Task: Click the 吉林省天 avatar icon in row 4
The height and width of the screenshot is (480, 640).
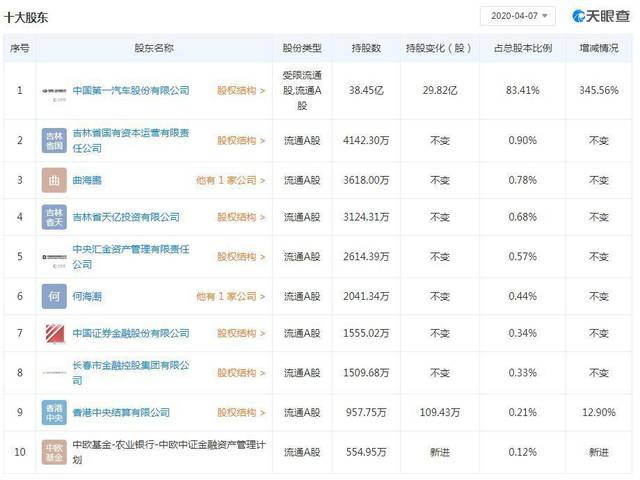Action: (54, 217)
